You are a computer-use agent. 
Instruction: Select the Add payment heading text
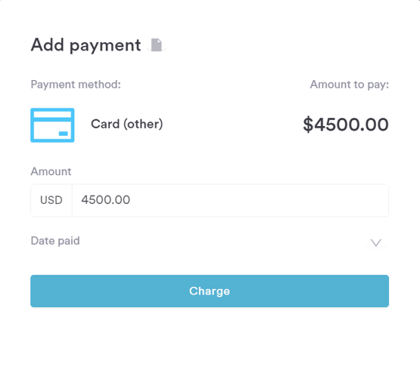[86, 45]
